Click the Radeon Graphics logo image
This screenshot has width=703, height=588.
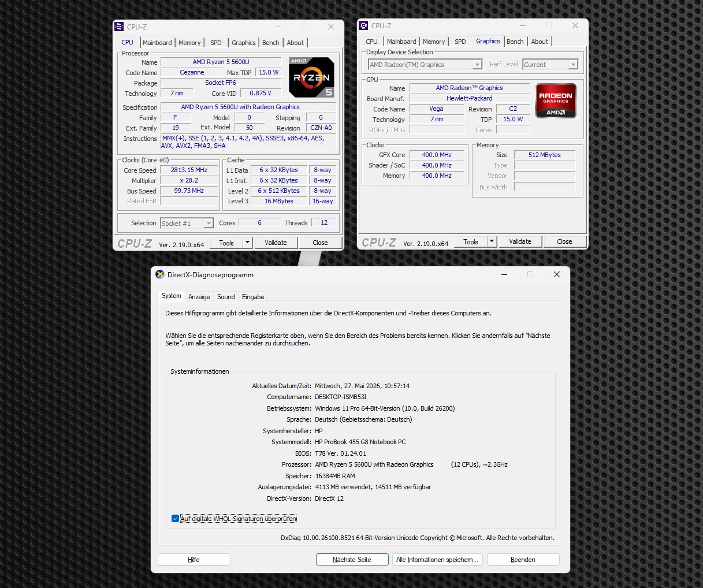click(x=556, y=101)
